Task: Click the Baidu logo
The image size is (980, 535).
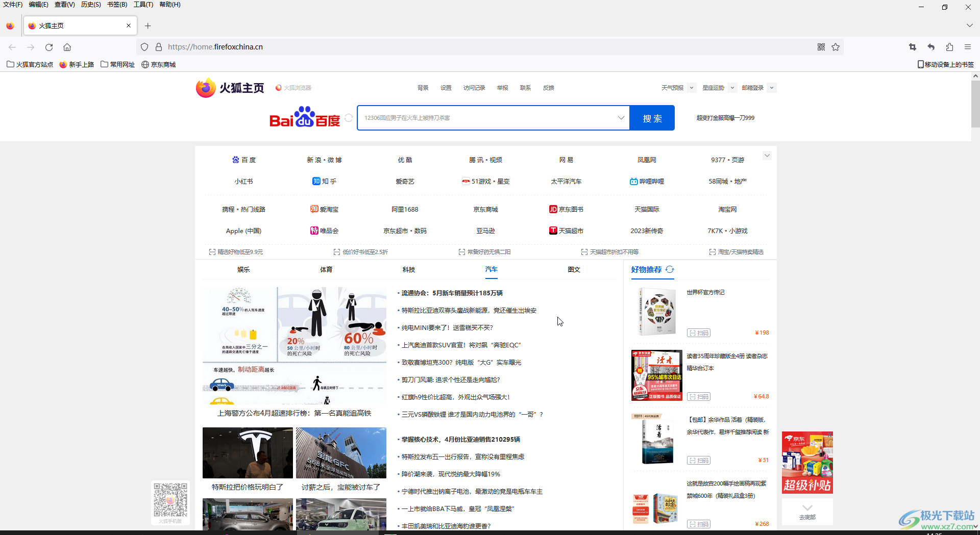Action: pos(305,117)
